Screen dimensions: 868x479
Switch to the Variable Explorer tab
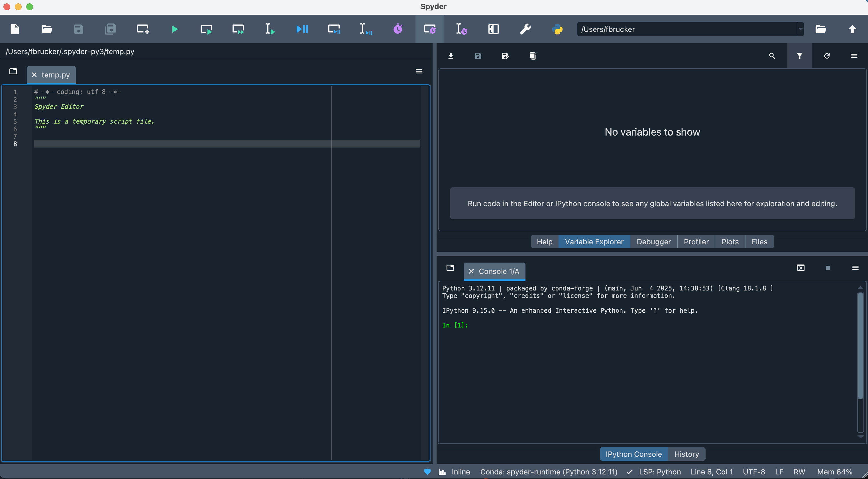(594, 241)
